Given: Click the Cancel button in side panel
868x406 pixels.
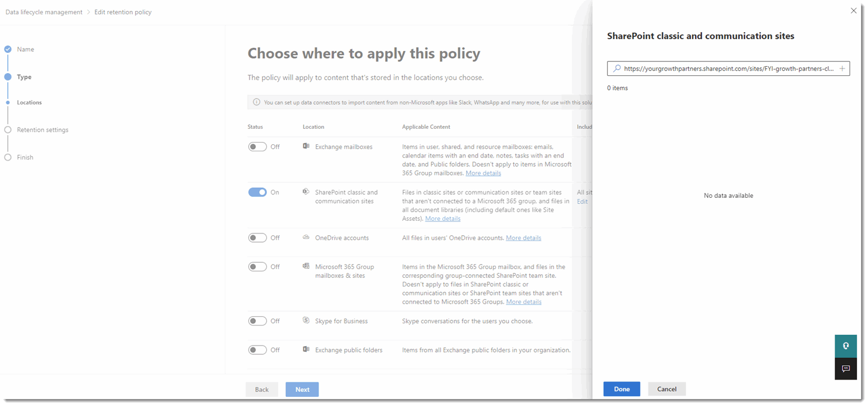Looking at the screenshot, I should (x=667, y=389).
